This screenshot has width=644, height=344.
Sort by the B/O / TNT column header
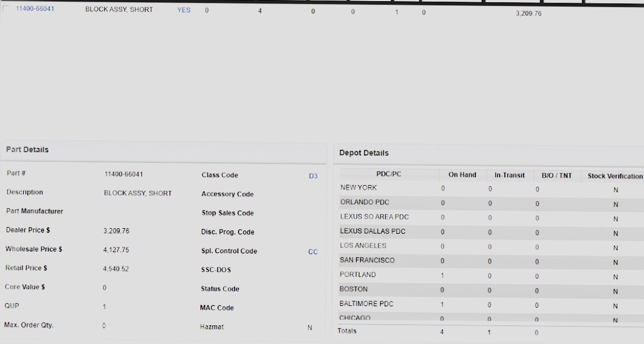pos(557,176)
